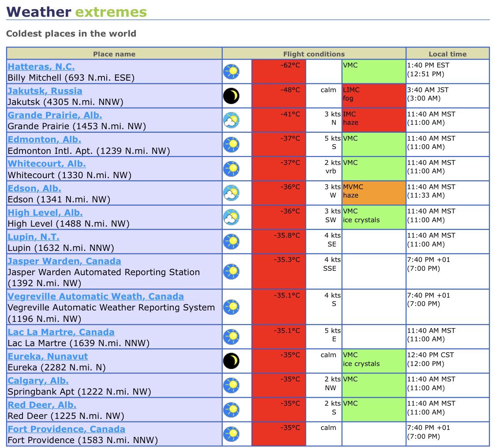The image size is (496, 448).
Task: Click '1:40 PM EST' local time
Action: [428, 66]
